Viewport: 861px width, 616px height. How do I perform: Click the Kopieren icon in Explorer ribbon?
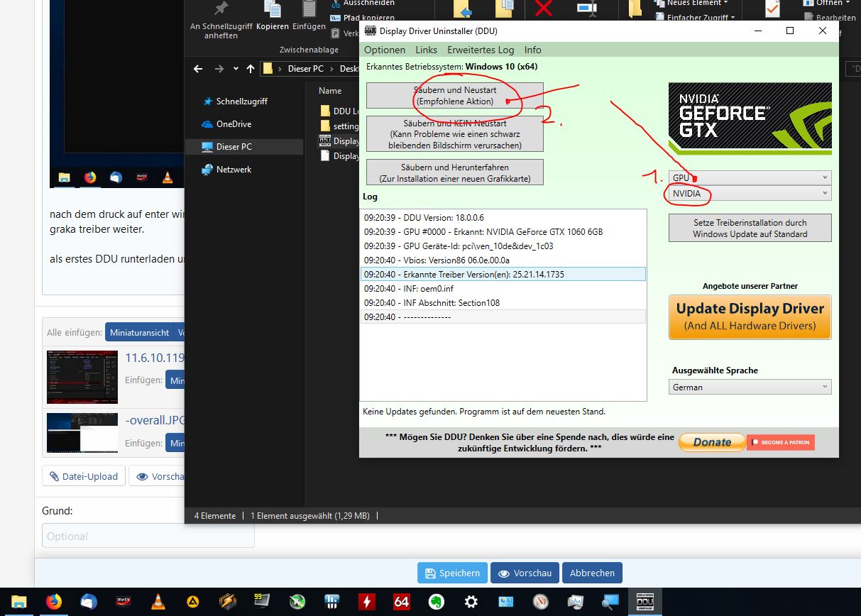coord(273,9)
